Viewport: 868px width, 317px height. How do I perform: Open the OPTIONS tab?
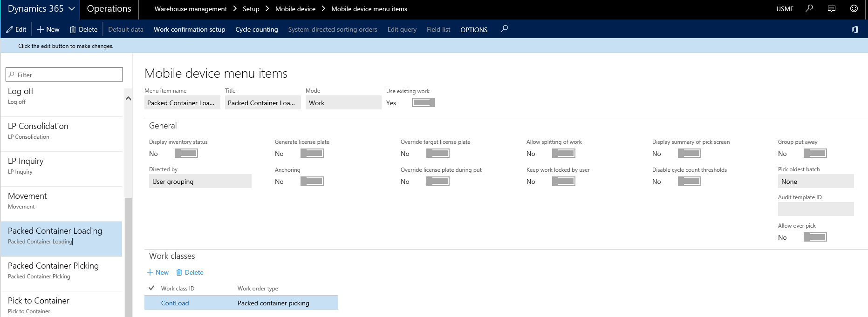click(474, 29)
